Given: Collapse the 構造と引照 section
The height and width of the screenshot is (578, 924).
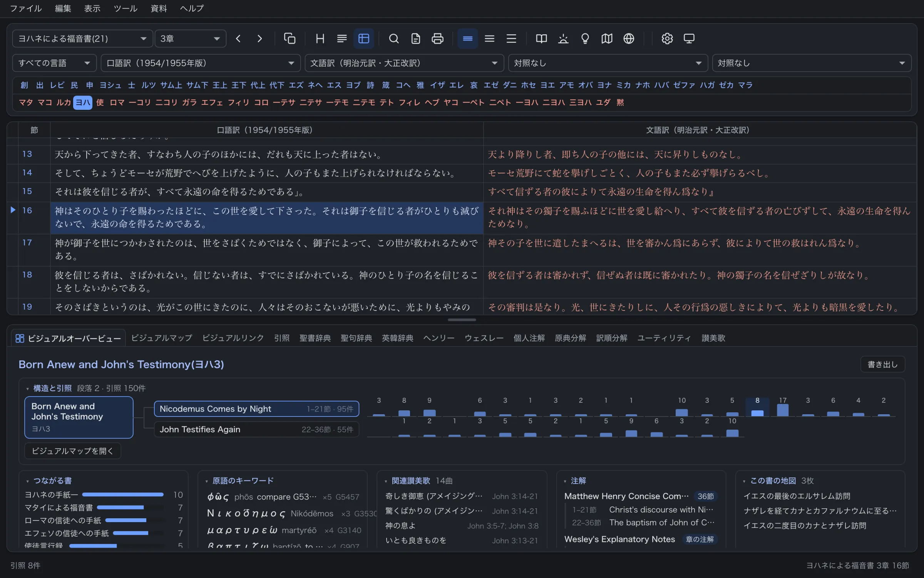Looking at the screenshot, I should (x=27, y=388).
